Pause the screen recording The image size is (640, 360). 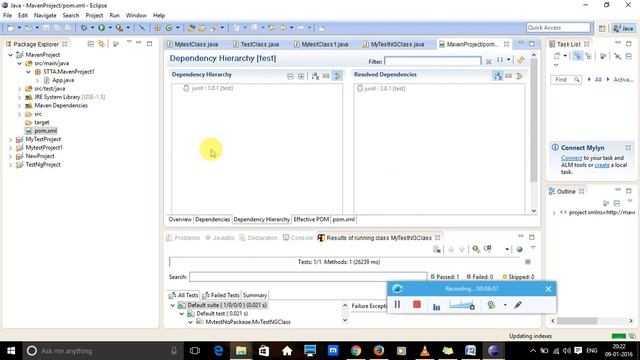tap(397, 304)
